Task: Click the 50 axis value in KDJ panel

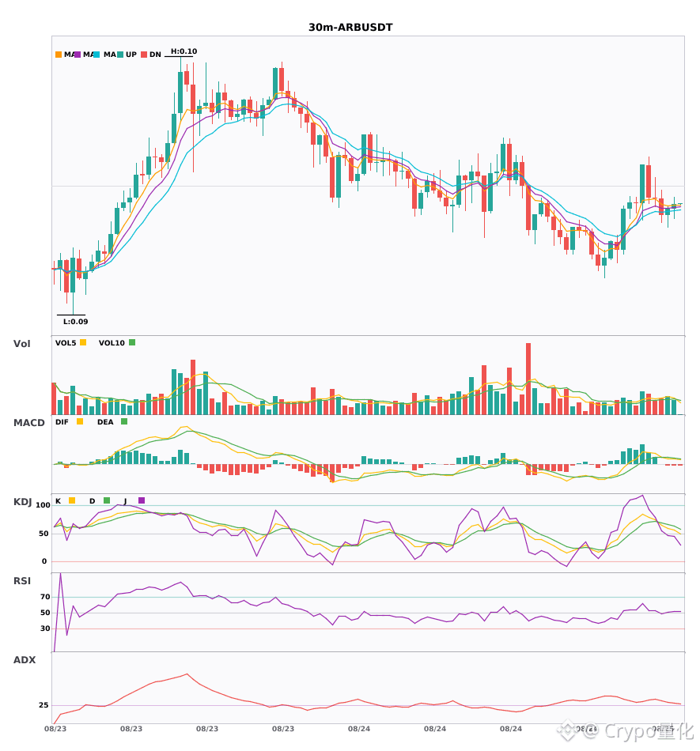Action: [44, 534]
